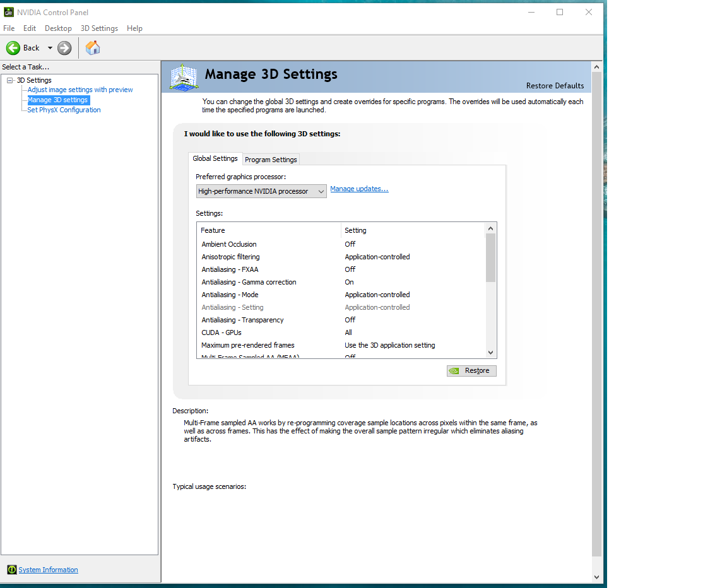Click the Setting column header
727x588 pixels.
pos(413,230)
